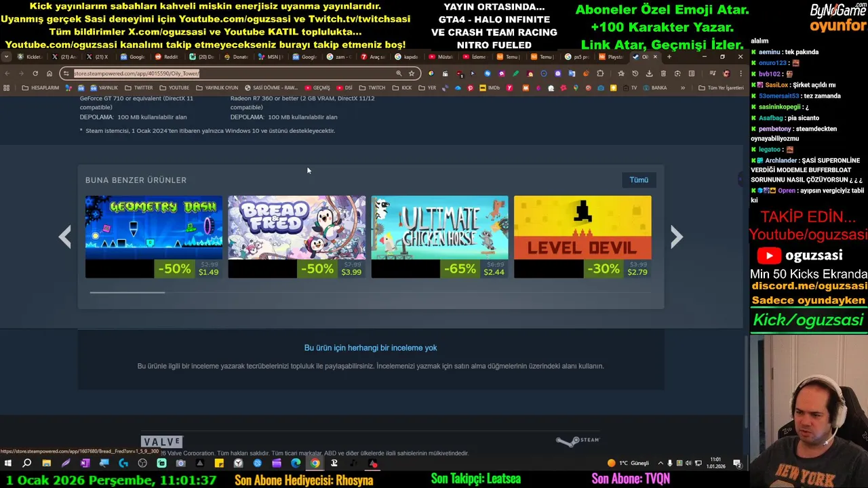The height and width of the screenshot is (488, 868).
Task: Open the TWITCH bookmarks folder
Action: [372, 87]
